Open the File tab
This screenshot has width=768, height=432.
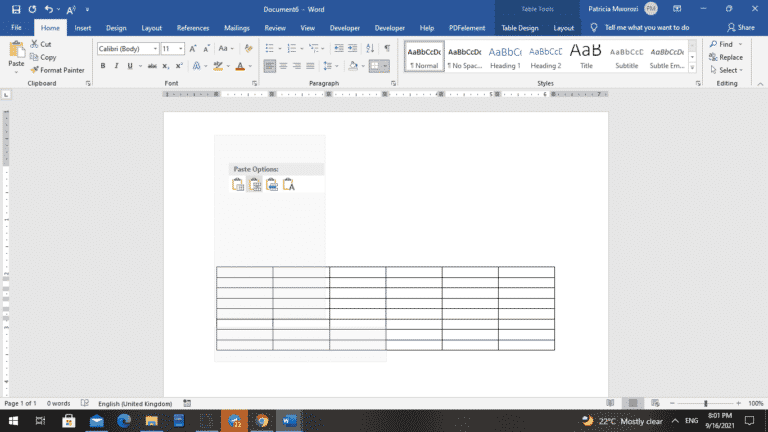[16, 28]
